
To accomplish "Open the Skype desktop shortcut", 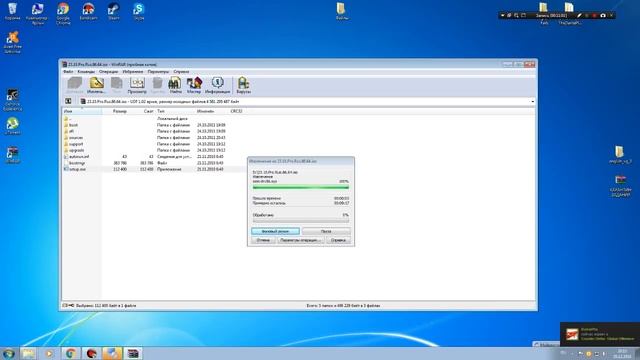I will click(x=139, y=11).
